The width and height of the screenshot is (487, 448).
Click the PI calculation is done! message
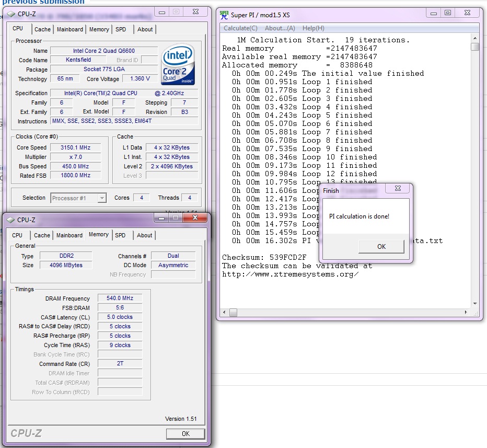[359, 216]
